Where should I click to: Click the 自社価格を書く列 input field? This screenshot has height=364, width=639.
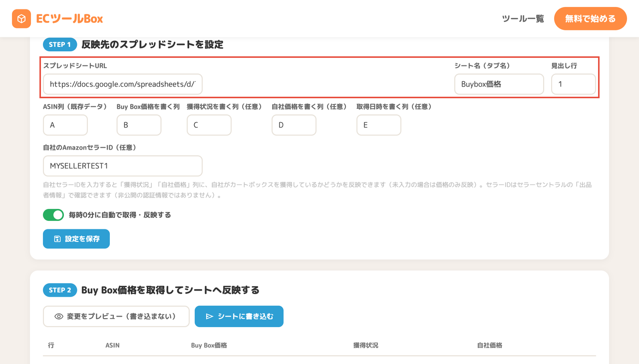coord(294,125)
